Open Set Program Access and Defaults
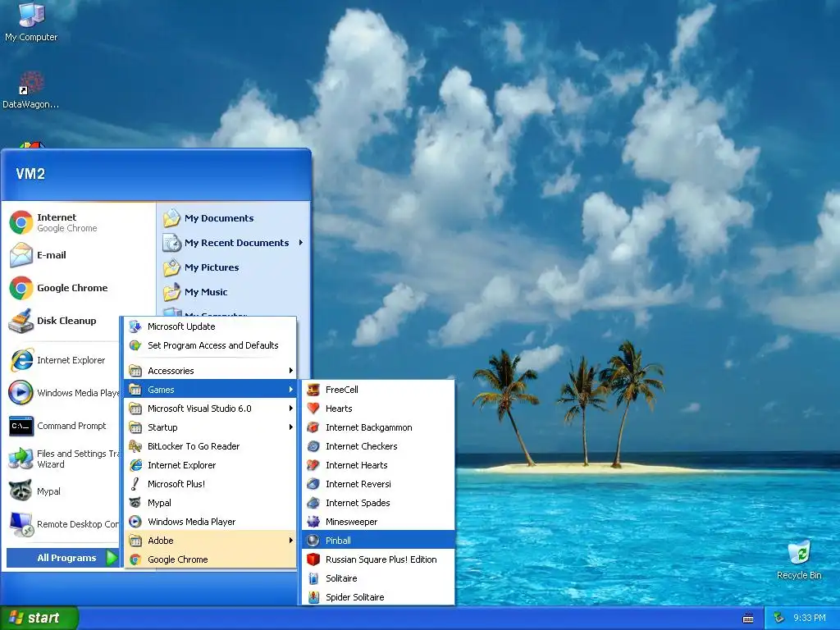Viewport: 840px width, 630px height. point(211,345)
